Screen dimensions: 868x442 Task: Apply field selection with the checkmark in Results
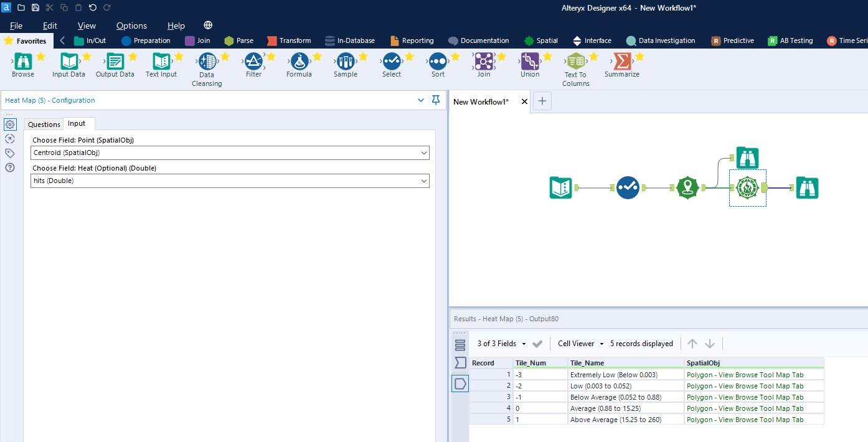(x=537, y=343)
